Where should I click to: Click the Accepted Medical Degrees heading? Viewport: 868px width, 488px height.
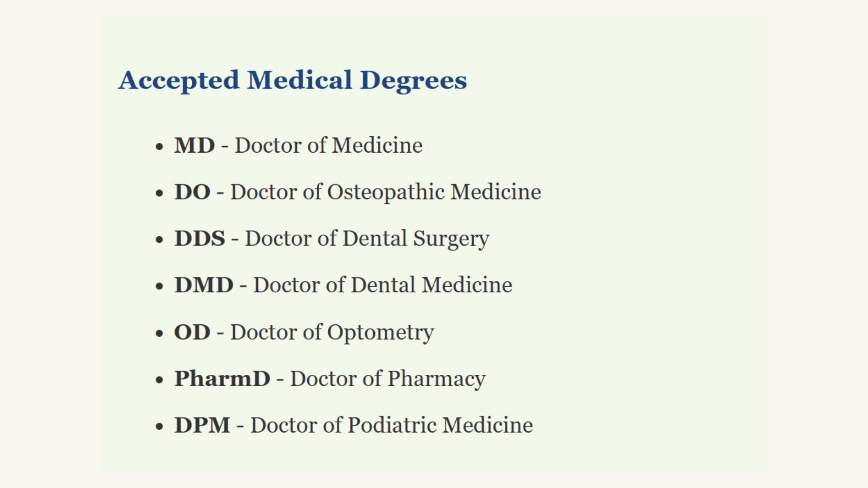point(292,80)
